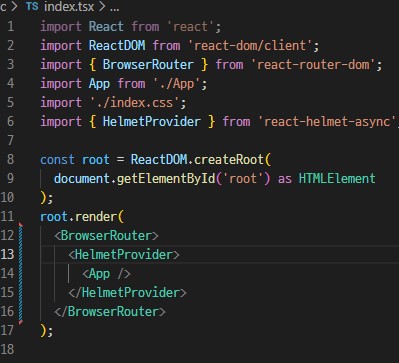399x363 pixels.
Task: Click HelmetProvider in the line 6 import
Action: point(152,121)
